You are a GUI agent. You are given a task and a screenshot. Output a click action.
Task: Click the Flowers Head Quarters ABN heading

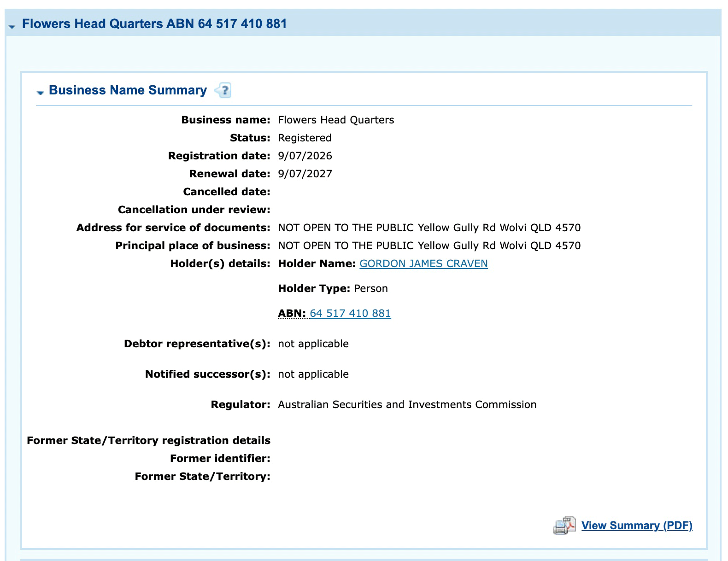point(154,24)
